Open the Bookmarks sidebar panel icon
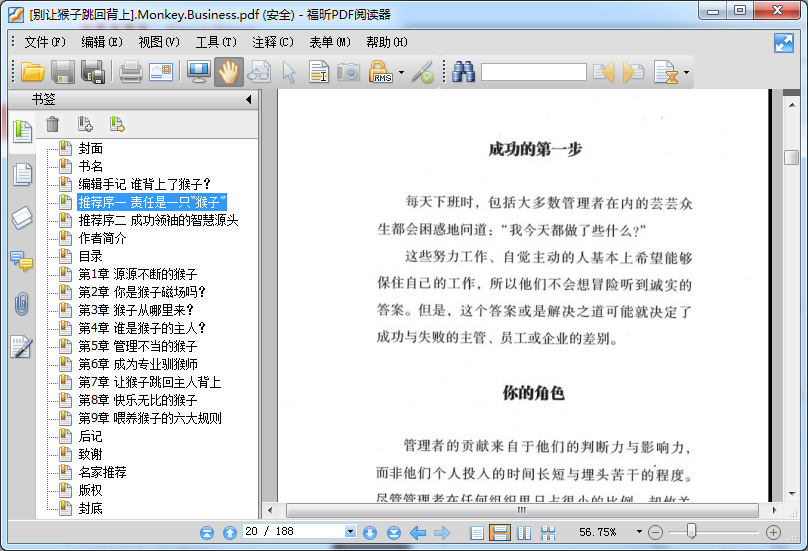The image size is (808, 551). (x=22, y=131)
